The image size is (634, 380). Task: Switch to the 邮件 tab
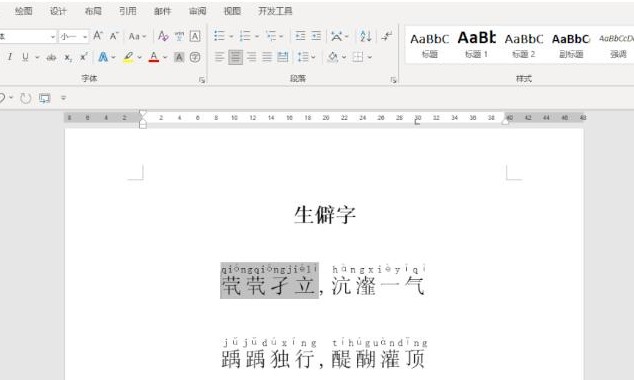(x=163, y=11)
